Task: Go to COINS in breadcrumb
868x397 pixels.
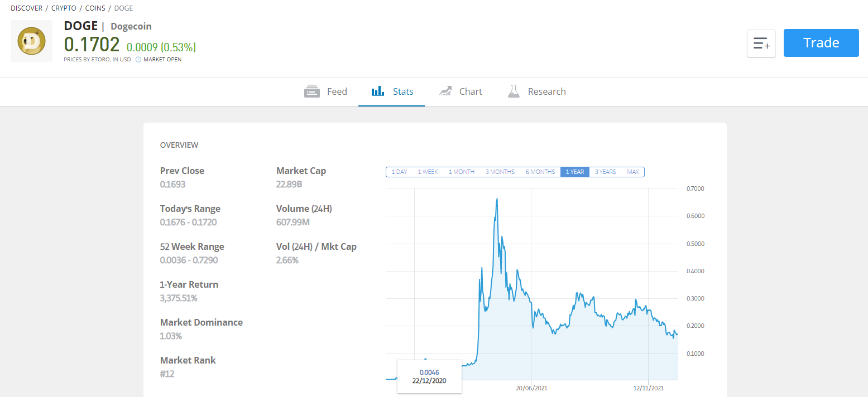Action: click(x=95, y=8)
